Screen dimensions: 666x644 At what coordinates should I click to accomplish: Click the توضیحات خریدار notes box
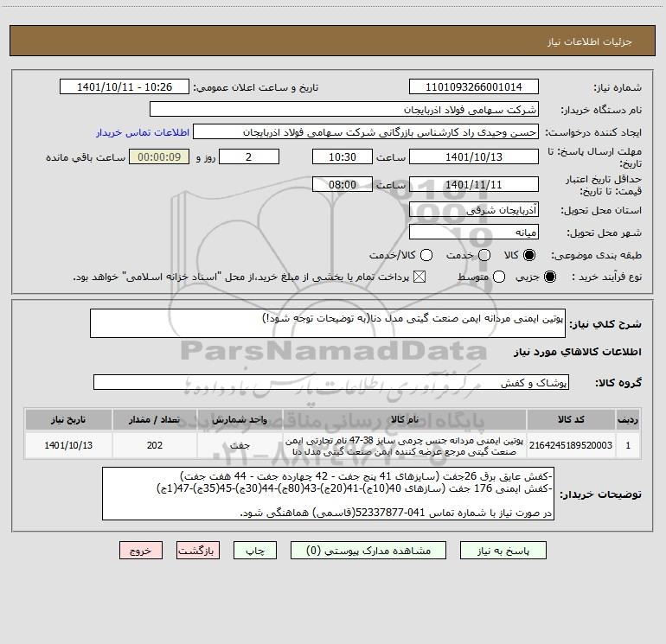click(x=328, y=494)
